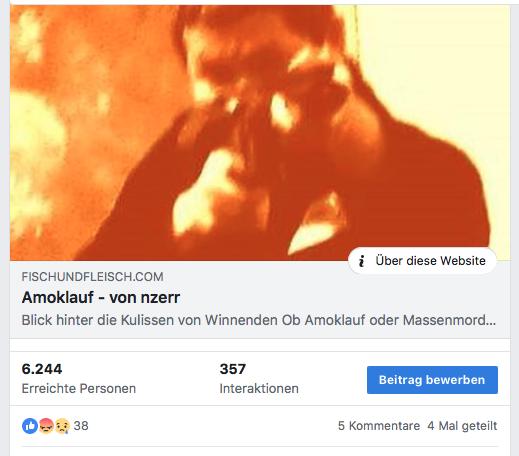Screen dimensions: 519x456
Task: Open the Erreichte Personen statistics
Action: 79,389
